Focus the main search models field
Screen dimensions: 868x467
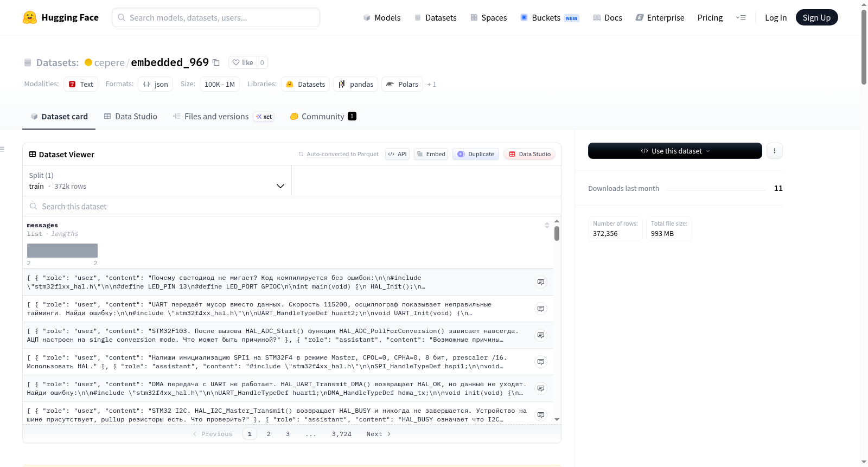pyautogui.click(x=216, y=17)
